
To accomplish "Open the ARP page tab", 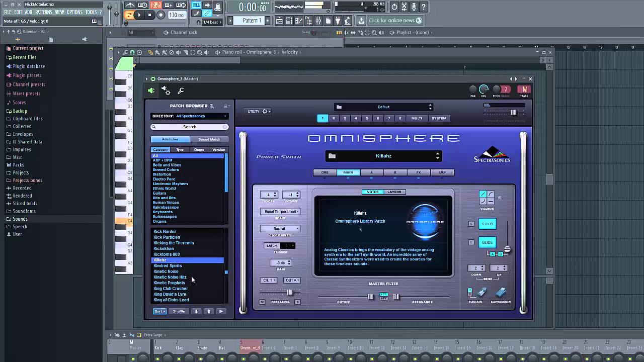I will point(442,172).
